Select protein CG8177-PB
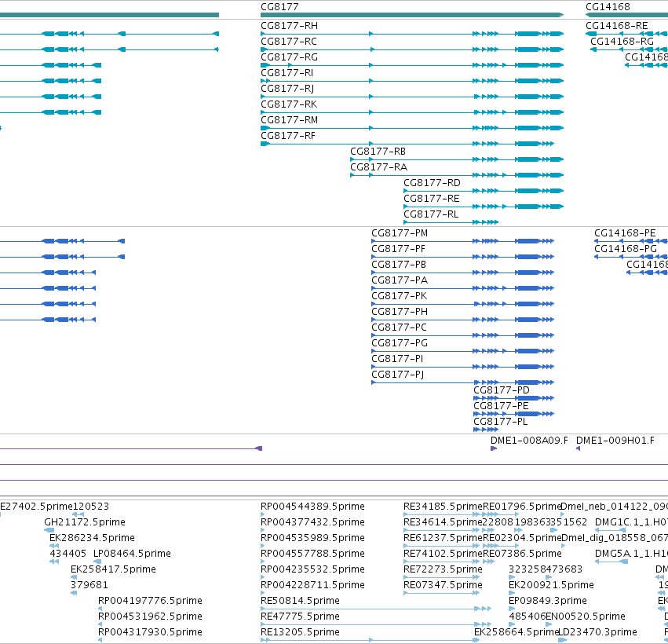Viewport: 668px width, 644px height. 399,265
